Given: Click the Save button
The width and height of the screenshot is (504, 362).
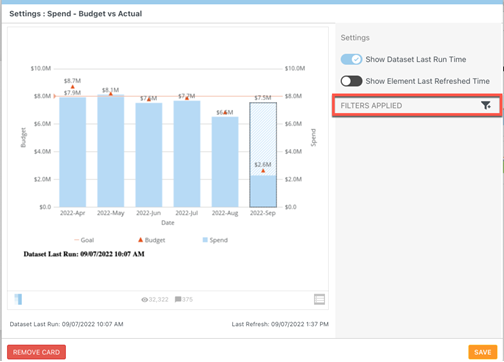Looking at the screenshot, I should point(483,352).
